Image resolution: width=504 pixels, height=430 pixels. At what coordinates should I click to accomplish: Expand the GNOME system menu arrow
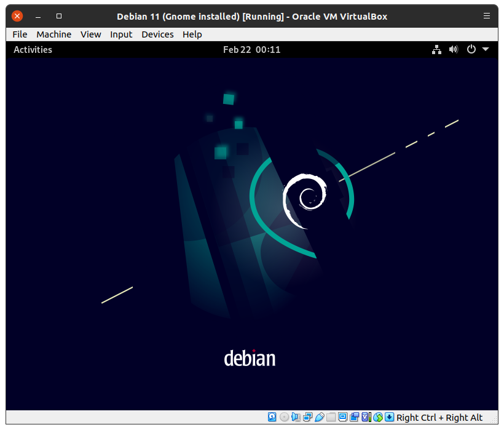[486, 50]
